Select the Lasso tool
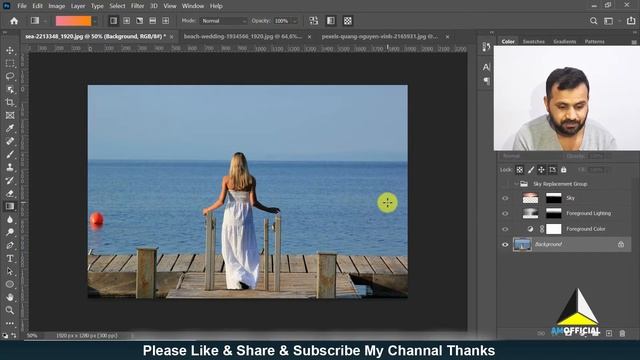640x360 pixels. (x=10, y=76)
